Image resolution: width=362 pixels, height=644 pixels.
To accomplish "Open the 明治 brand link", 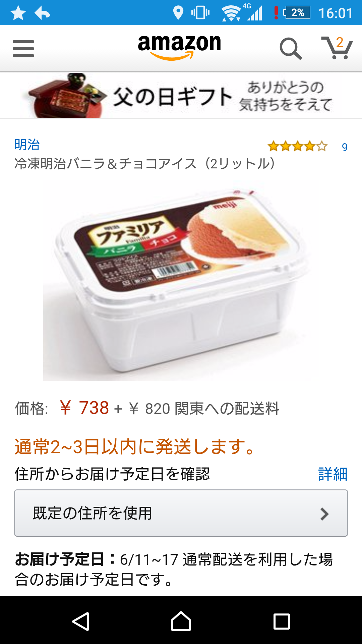I will coord(27,145).
